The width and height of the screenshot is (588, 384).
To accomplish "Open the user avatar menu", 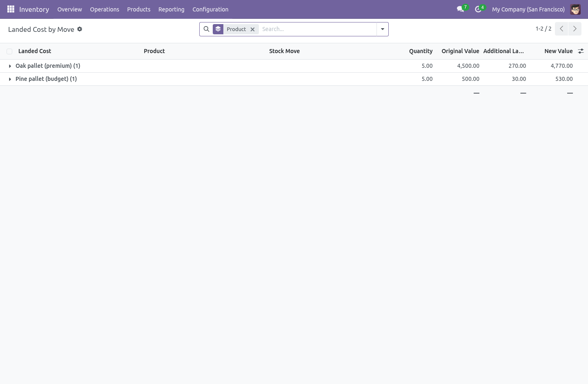I will [x=575, y=9].
